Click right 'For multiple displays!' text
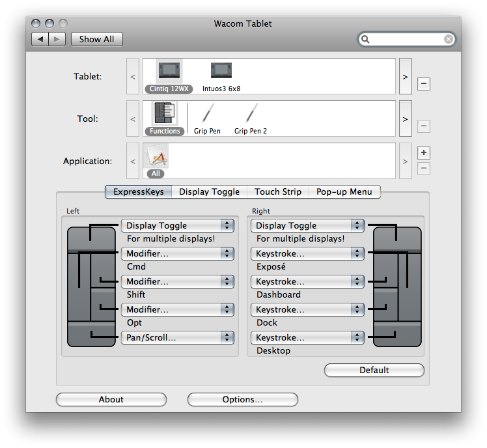This screenshot has height=448, width=487. click(300, 238)
